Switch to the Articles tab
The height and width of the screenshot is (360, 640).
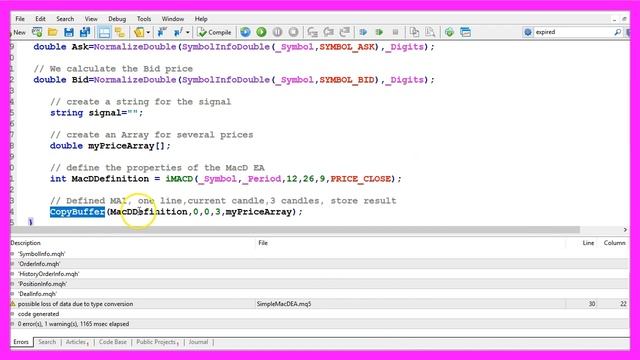[x=77, y=342]
